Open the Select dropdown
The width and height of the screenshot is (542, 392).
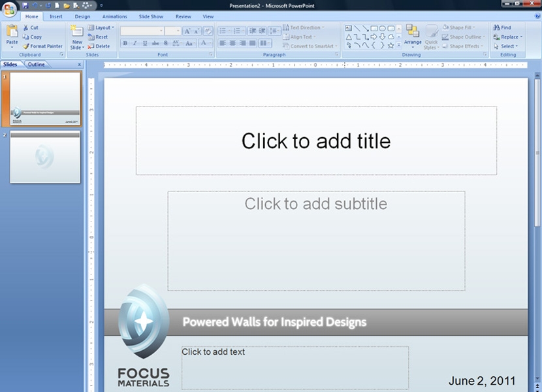coord(505,46)
